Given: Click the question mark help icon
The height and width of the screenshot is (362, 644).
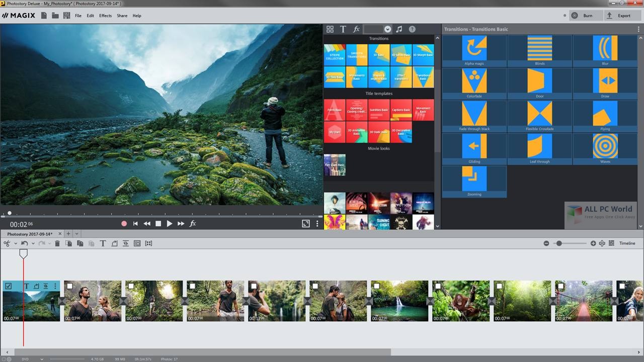Looking at the screenshot, I should point(412,29).
